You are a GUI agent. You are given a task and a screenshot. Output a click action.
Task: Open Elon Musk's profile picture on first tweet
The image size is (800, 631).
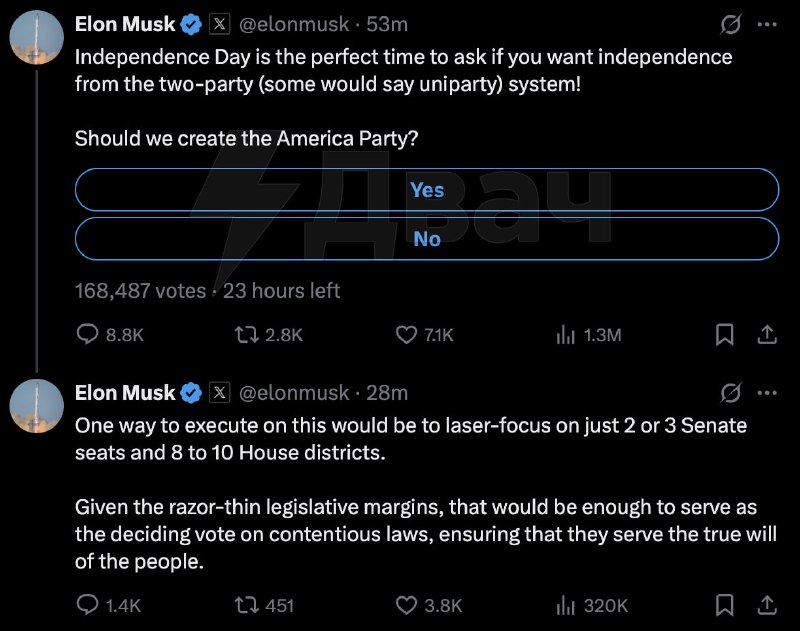click(37, 37)
